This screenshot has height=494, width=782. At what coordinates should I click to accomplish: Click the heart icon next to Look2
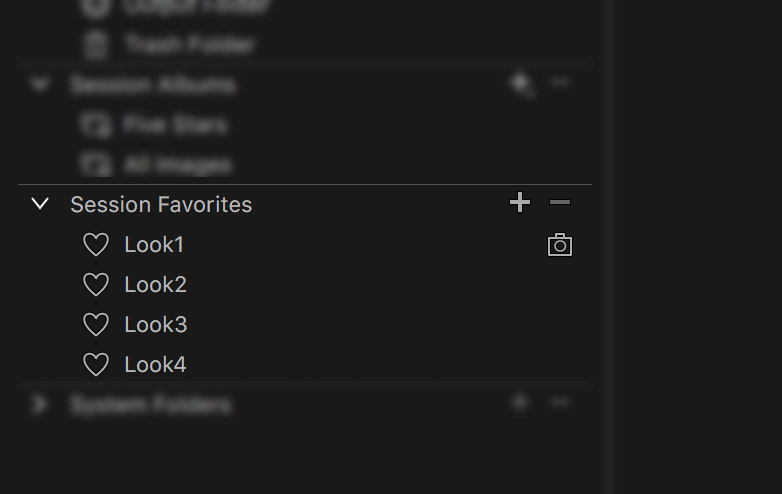[x=96, y=285]
